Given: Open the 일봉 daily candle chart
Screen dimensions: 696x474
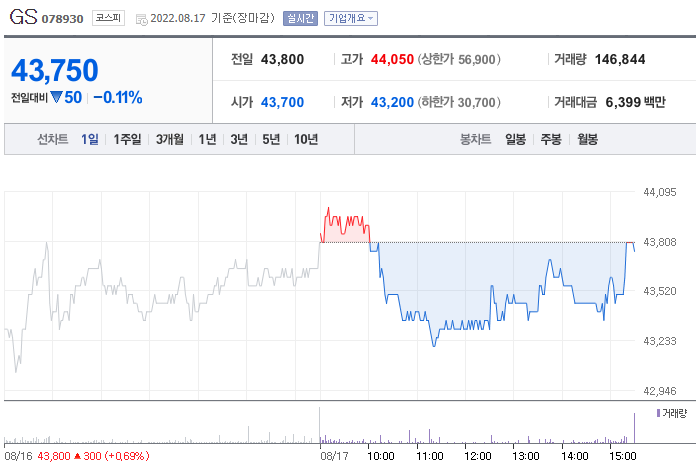Looking at the screenshot, I should (x=515, y=139).
